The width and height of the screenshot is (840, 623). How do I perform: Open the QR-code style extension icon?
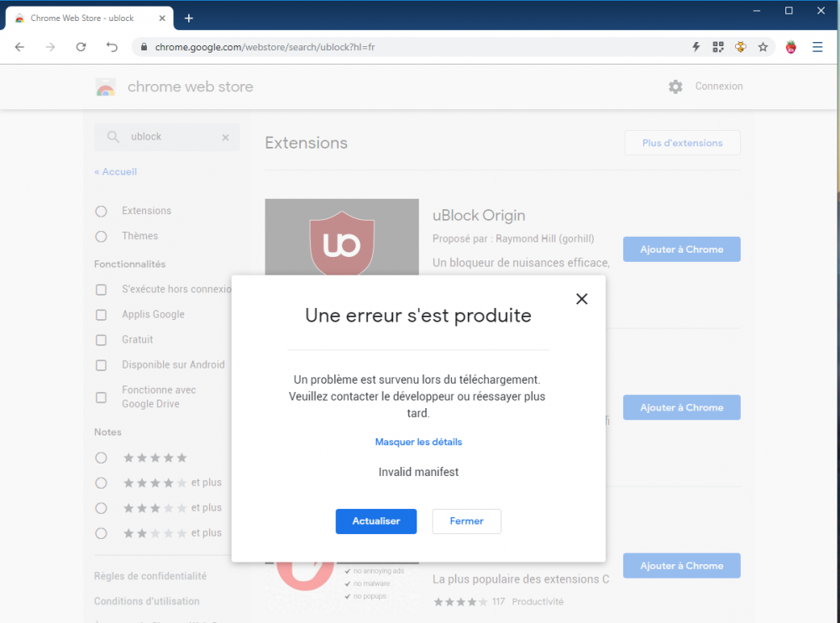point(718,47)
